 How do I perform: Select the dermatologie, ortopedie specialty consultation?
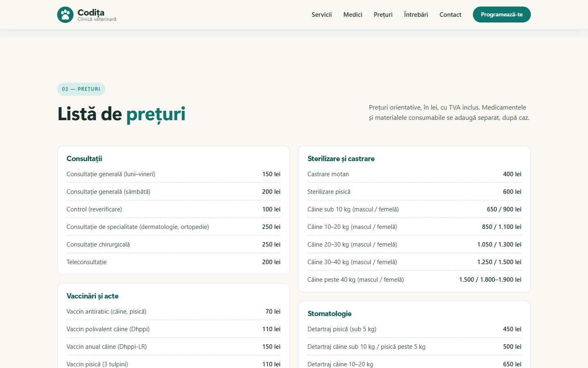coord(138,227)
